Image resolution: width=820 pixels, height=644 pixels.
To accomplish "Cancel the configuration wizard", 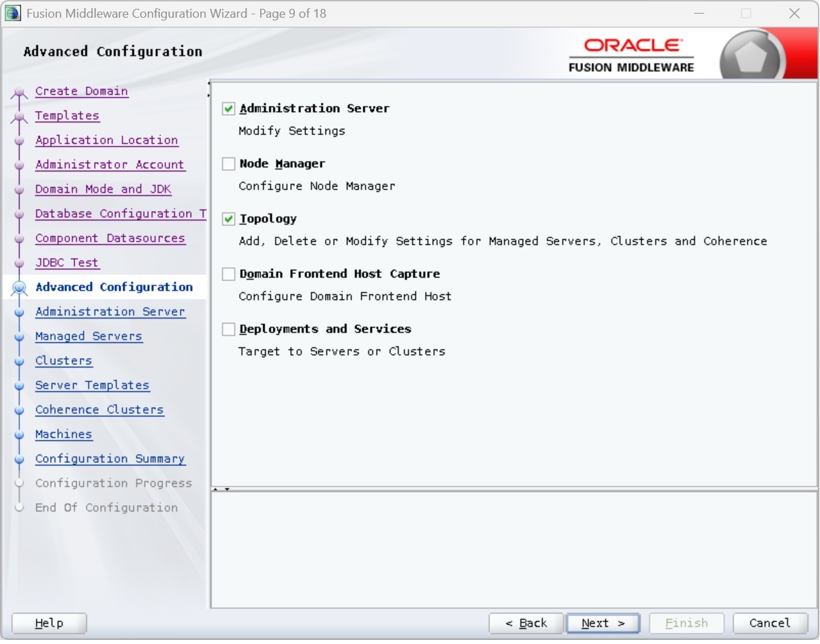I will 770,624.
